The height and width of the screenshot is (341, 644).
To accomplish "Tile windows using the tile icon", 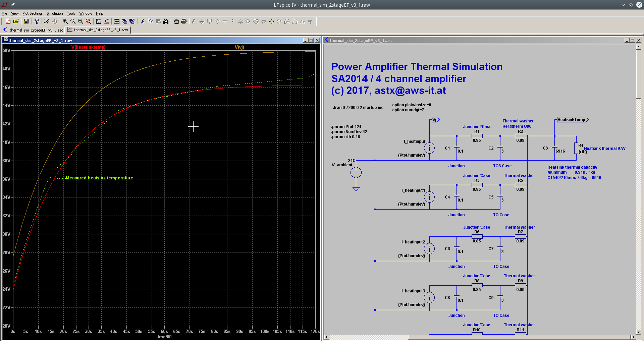I will 117,21.
